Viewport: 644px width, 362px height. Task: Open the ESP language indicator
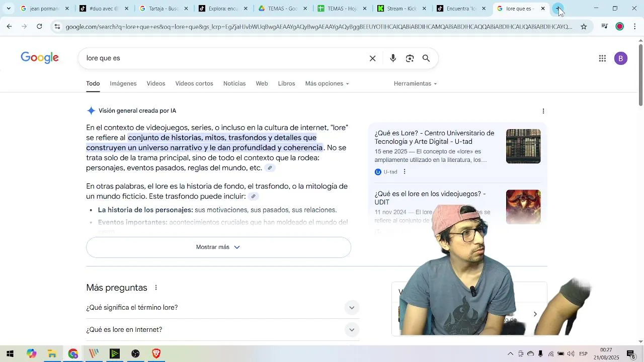(x=583, y=354)
